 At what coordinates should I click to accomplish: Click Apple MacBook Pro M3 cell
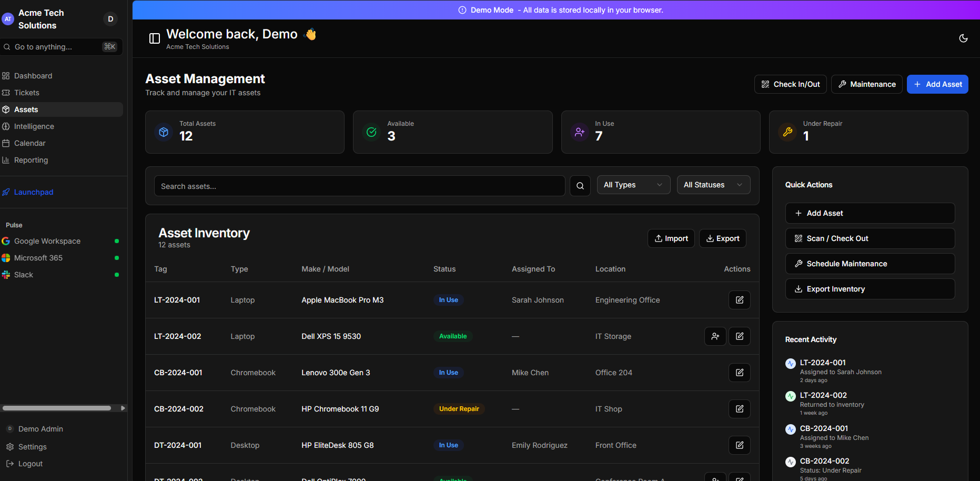click(x=342, y=300)
